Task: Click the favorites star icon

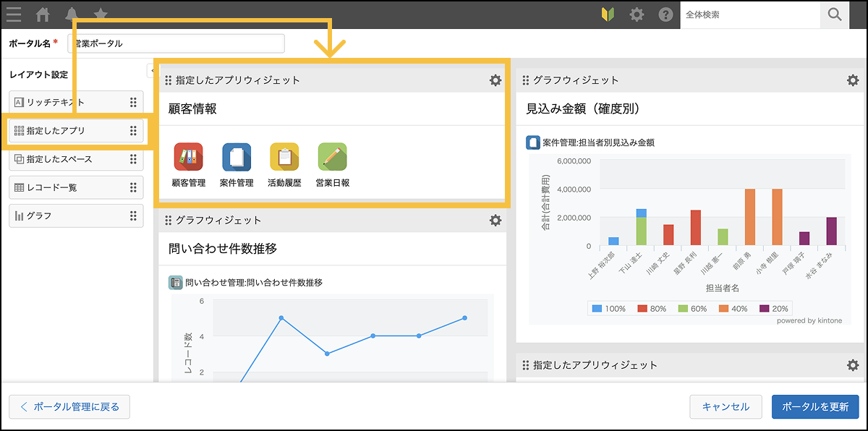Action: (101, 14)
